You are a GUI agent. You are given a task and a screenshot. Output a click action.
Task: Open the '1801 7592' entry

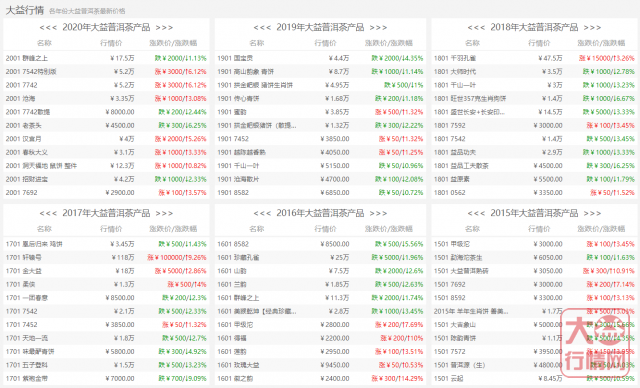[x=449, y=125]
